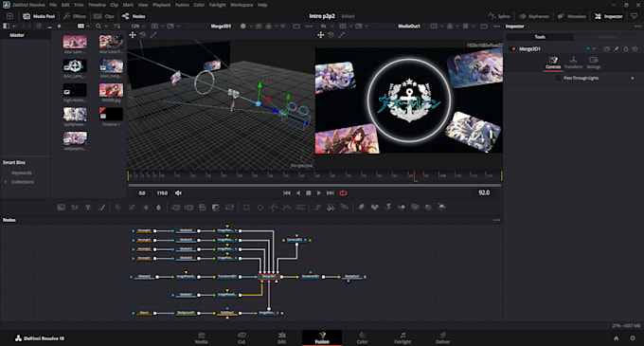Open the Effects library panel
The height and width of the screenshot is (346, 644).
(x=74, y=16)
